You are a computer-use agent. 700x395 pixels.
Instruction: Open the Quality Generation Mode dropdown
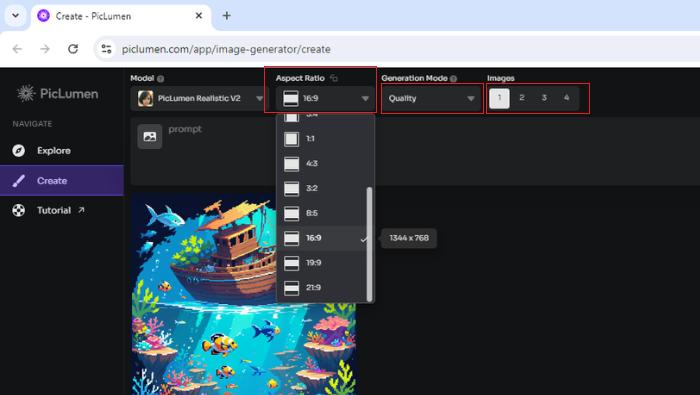pyautogui.click(x=431, y=98)
